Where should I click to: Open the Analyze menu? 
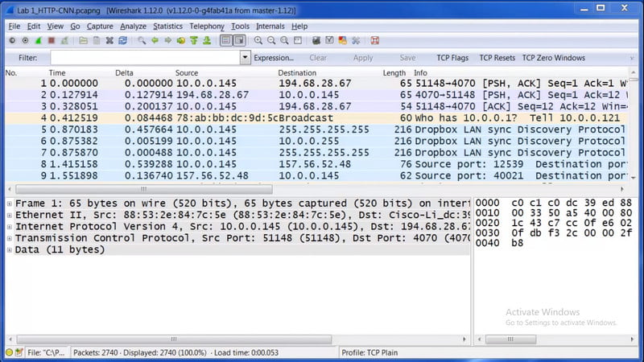(133, 27)
